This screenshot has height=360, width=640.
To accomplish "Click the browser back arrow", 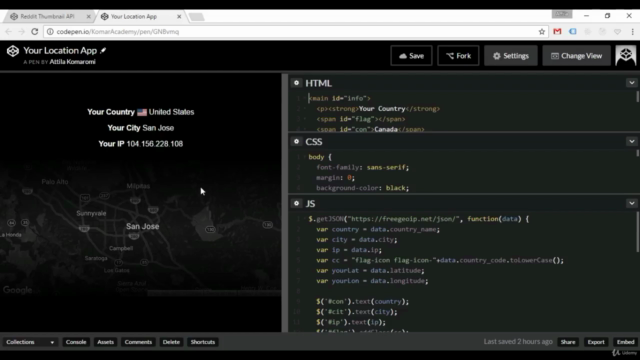I will [9, 31].
